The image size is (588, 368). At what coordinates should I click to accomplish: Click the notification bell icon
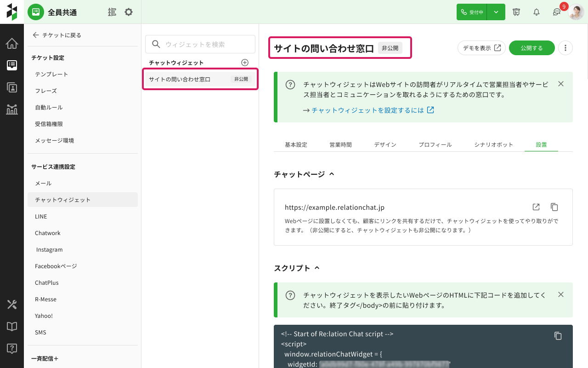coord(536,12)
